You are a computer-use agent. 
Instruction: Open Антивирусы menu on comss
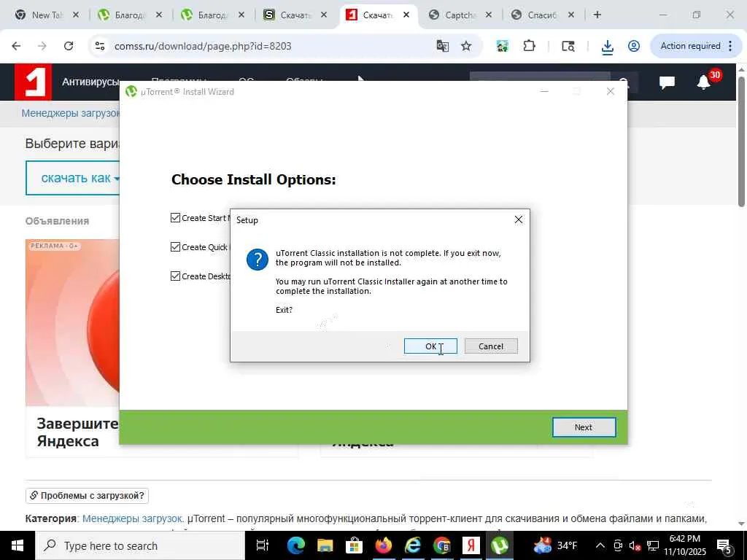(x=90, y=82)
